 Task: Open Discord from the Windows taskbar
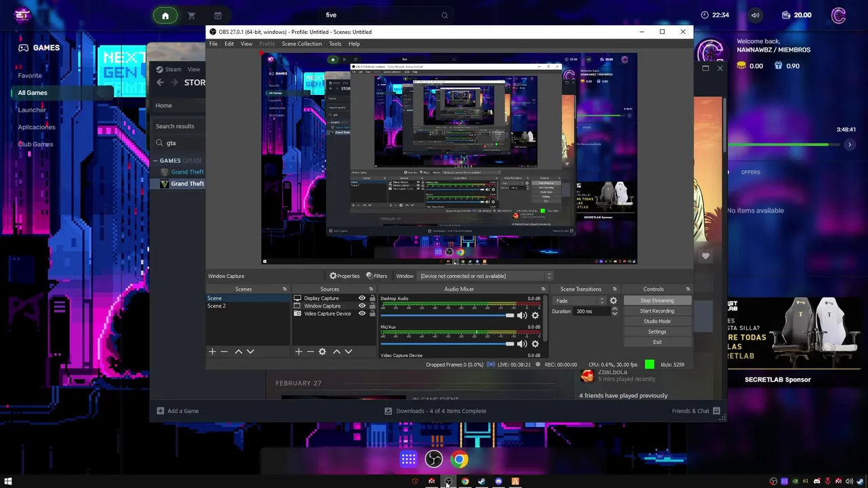(x=498, y=481)
